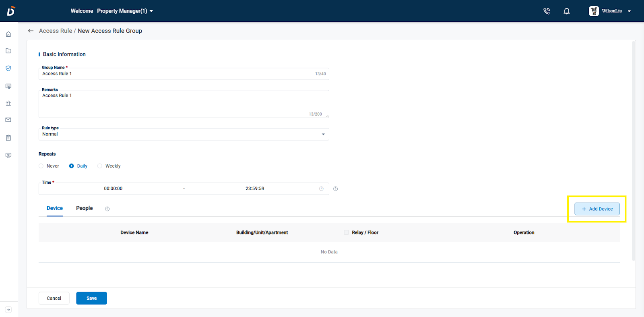Go back using the left arrow icon

click(x=31, y=31)
